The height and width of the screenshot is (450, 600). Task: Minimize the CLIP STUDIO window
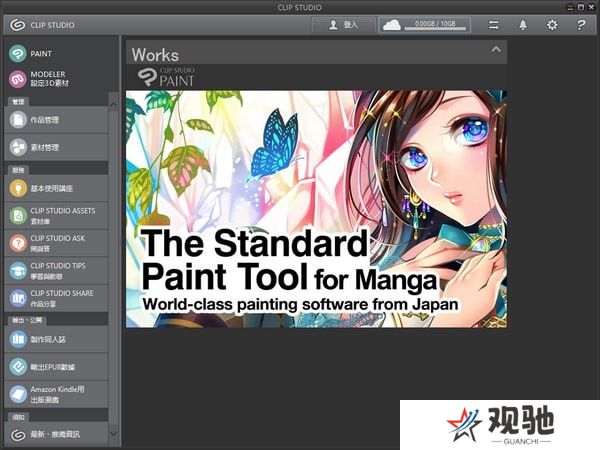(x=570, y=7)
